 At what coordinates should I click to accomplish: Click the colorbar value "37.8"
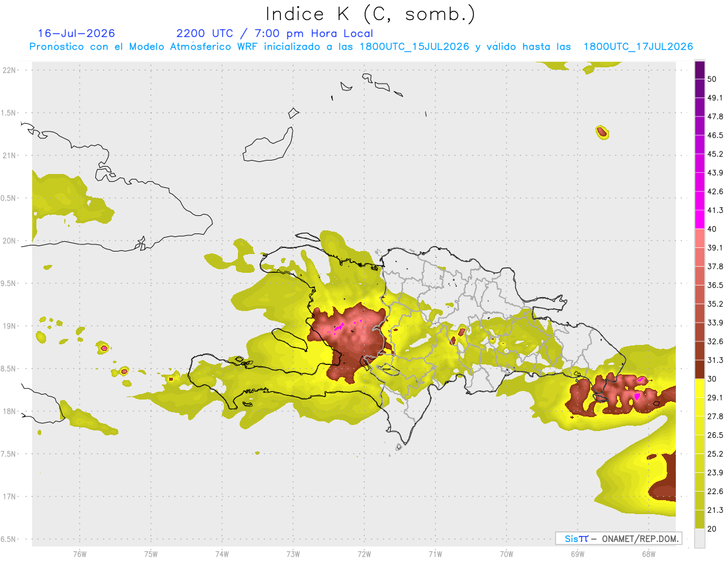715,267
